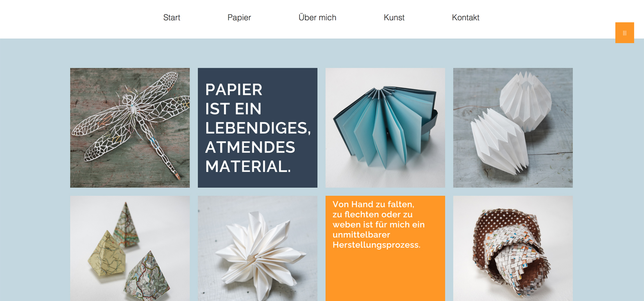Screen dimensions: 644x301
Task: Select Kunst in the navigation bar
Action: 394,18
